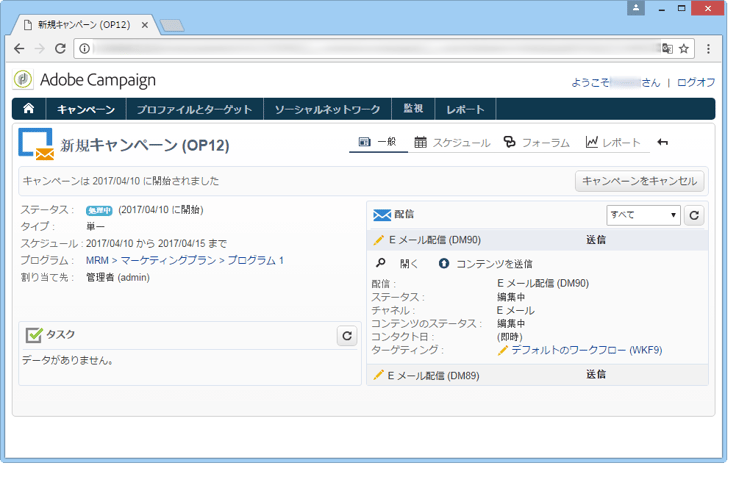Bookmark page with star icon
Image resolution: width=750 pixels, height=485 pixels.
pos(684,48)
